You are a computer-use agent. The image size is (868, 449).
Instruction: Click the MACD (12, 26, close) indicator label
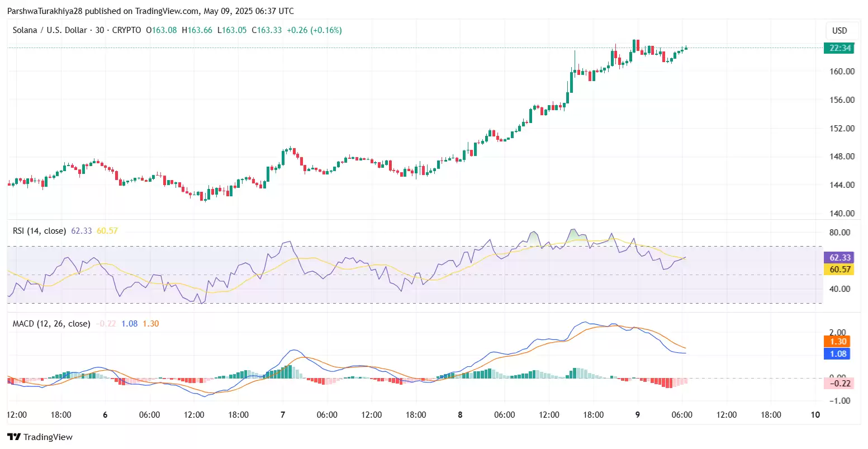51,323
